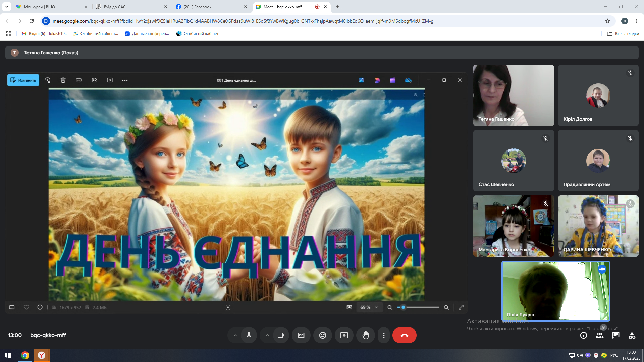Open emoji reactions panel
This screenshot has width=644, height=362.
[322, 335]
